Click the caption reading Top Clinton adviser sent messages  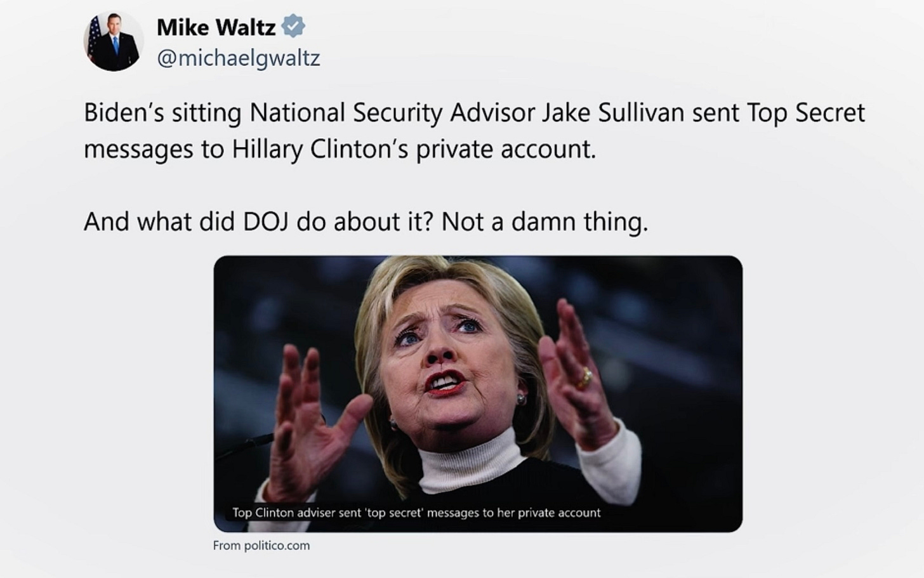click(x=416, y=513)
